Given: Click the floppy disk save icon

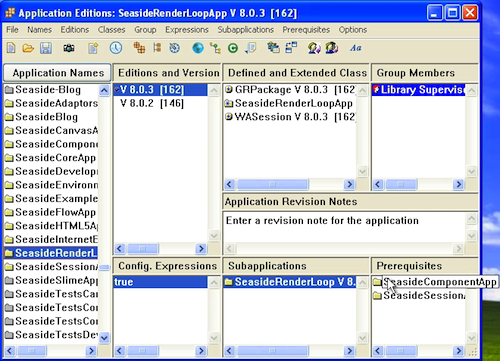Looking at the screenshot, I should pyautogui.click(x=46, y=48).
